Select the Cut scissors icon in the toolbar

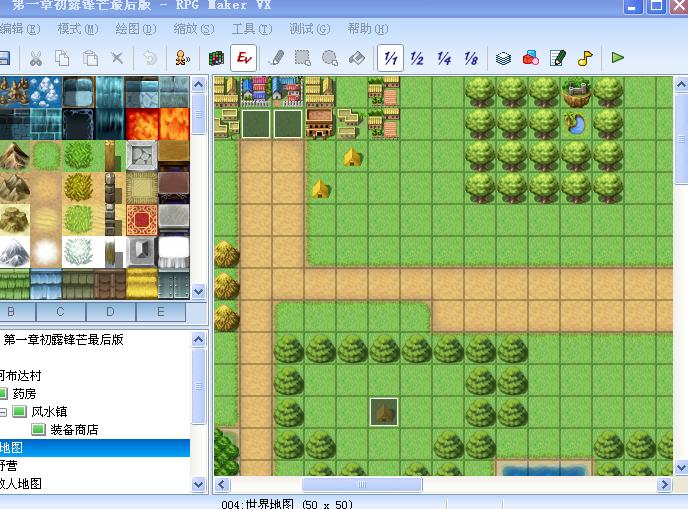pyautogui.click(x=36, y=58)
